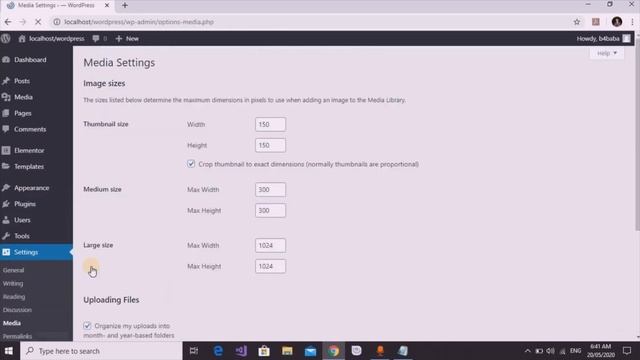Focus Medium size Max Width field
Screen dimensions: 640x360
coord(270,189)
